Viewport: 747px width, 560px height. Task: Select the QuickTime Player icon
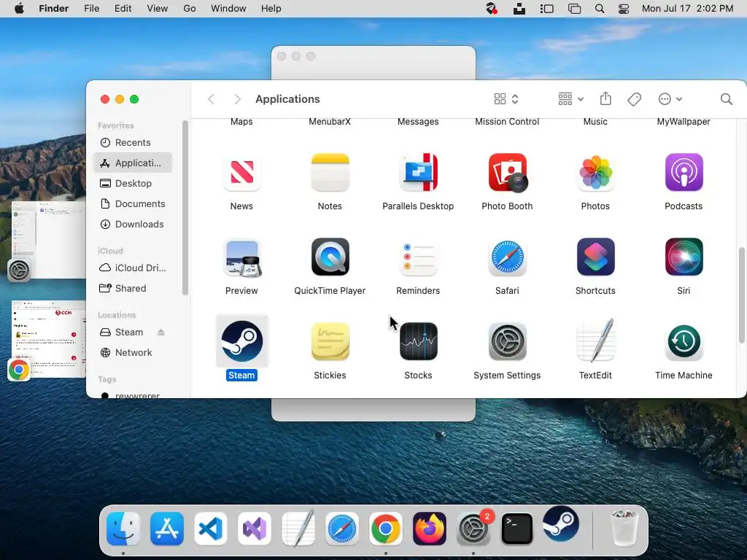[330, 257]
